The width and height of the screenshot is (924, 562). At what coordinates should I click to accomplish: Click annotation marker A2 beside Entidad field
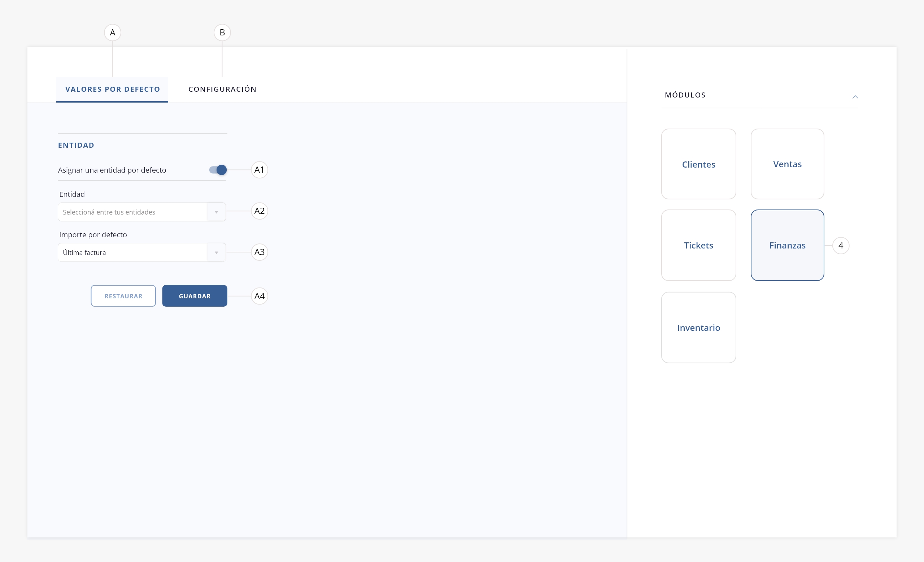pos(259,211)
